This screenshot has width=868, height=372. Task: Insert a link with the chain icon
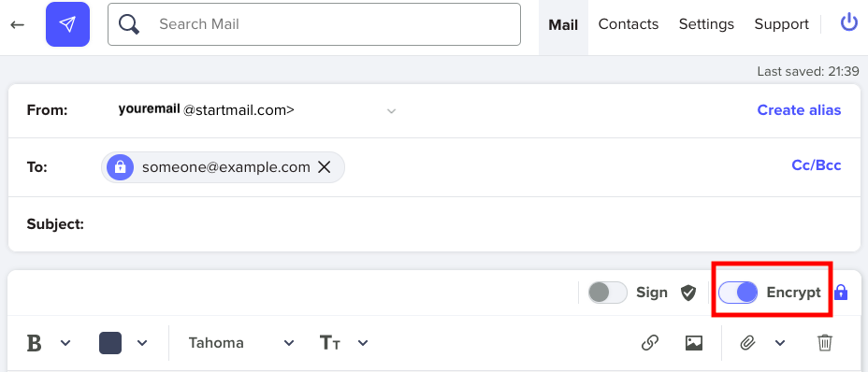pyautogui.click(x=649, y=343)
